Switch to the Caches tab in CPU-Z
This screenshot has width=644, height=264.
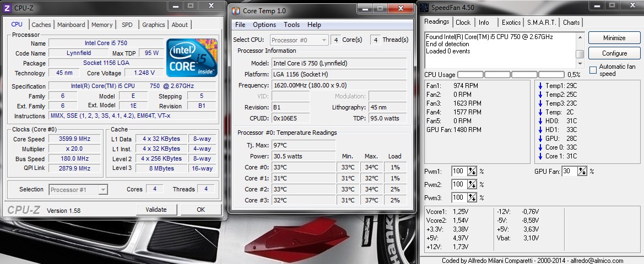41,25
